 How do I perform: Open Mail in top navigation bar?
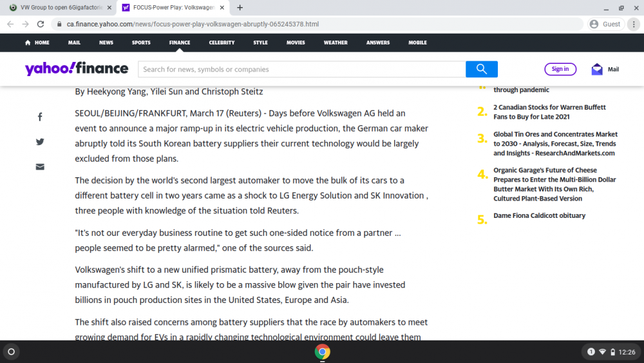[74, 43]
